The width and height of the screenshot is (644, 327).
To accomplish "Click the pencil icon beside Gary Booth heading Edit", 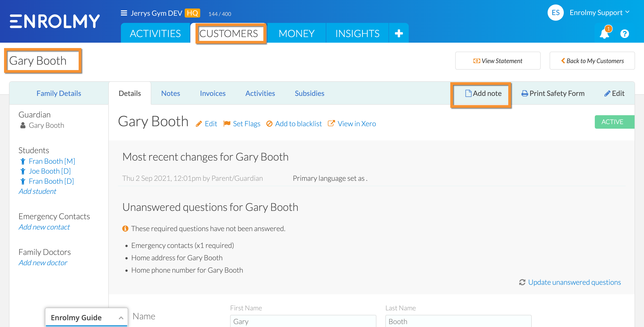I will click(199, 124).
